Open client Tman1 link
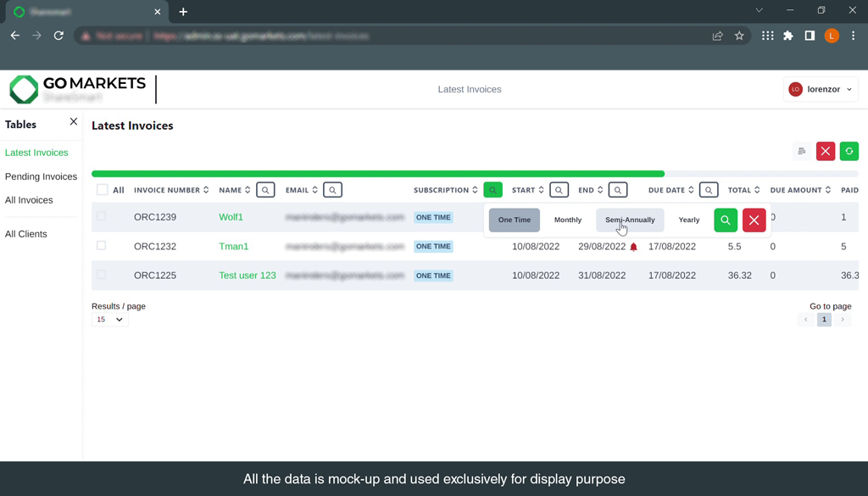Image resolution: width=868 pixels, height=496 pixels. point(234,247)
